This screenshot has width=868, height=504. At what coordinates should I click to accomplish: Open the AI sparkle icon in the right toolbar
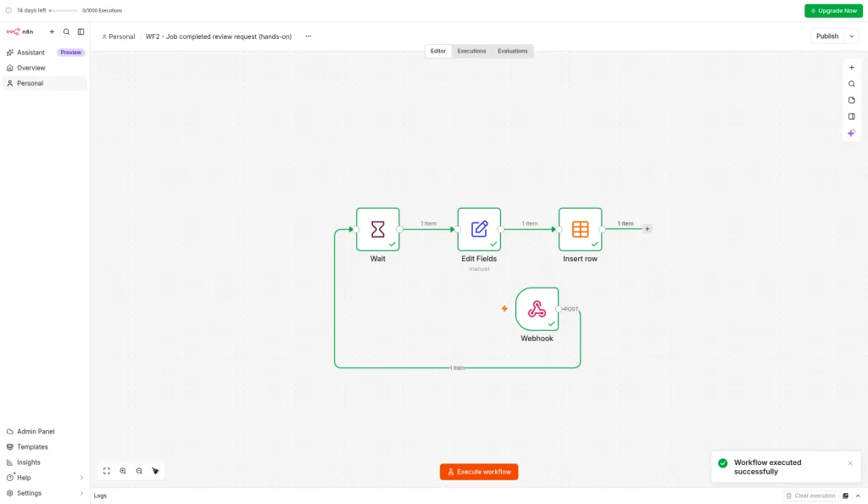pos(851,133)
